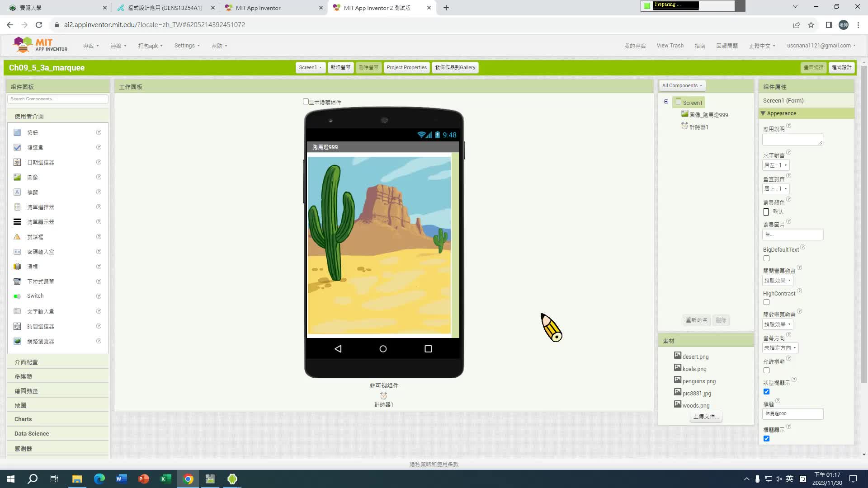Select the WebViewer component icon in palette

(x=17, y=341)
